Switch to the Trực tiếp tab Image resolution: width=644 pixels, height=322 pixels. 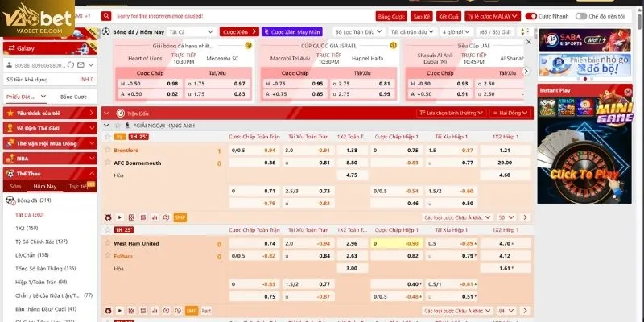click(79, 186)
